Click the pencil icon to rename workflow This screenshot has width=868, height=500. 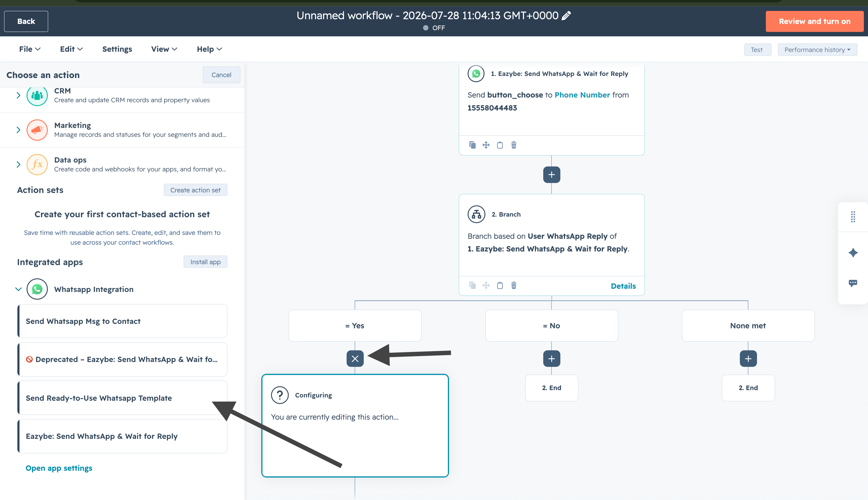tap(566, 15)
